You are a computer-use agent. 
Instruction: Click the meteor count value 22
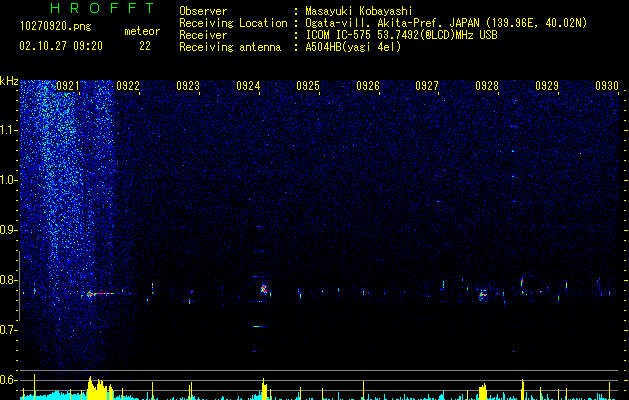pos(145,46)
